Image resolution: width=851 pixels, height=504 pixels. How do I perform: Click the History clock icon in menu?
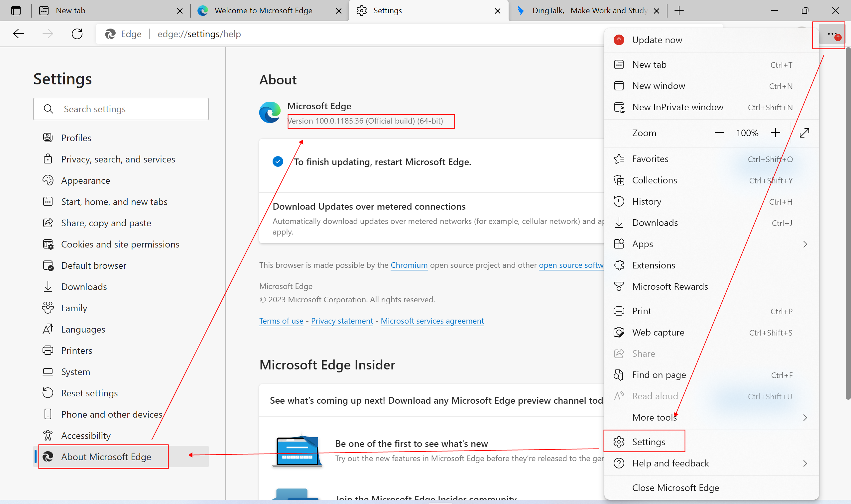(619, 201)
